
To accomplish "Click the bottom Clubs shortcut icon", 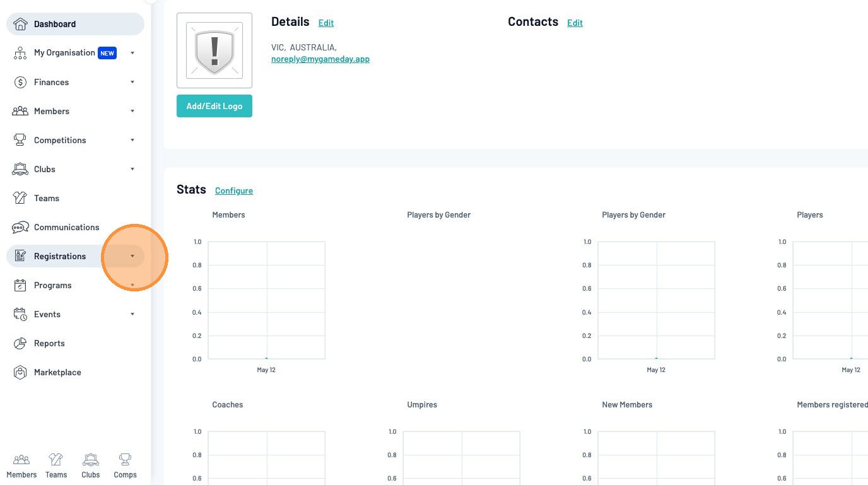I will click(x=91, y=459).
